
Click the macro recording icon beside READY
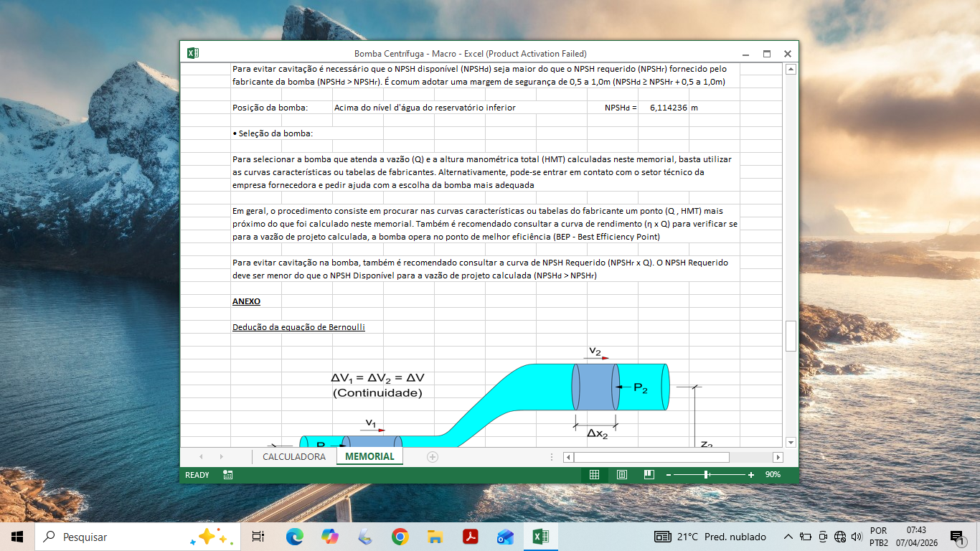[x=227, y=474]
